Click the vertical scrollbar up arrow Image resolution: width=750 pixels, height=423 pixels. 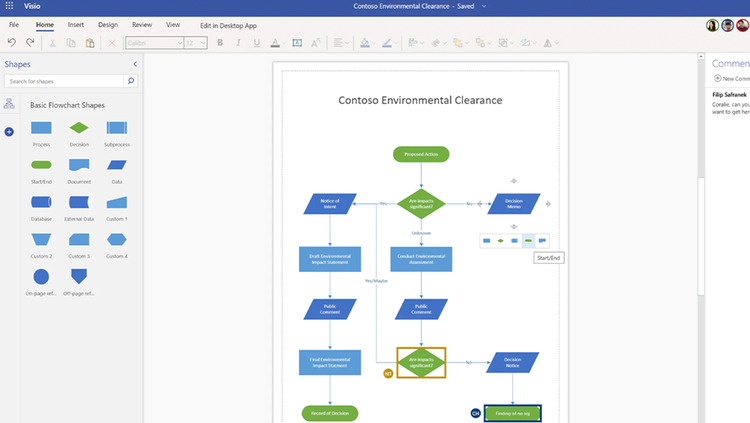(x=701, y=56)
